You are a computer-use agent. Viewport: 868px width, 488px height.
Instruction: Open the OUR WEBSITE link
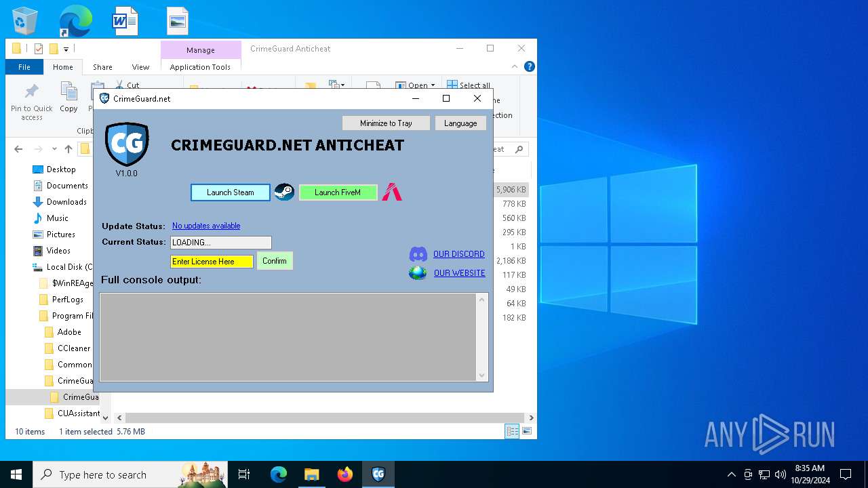pos(460,273)
